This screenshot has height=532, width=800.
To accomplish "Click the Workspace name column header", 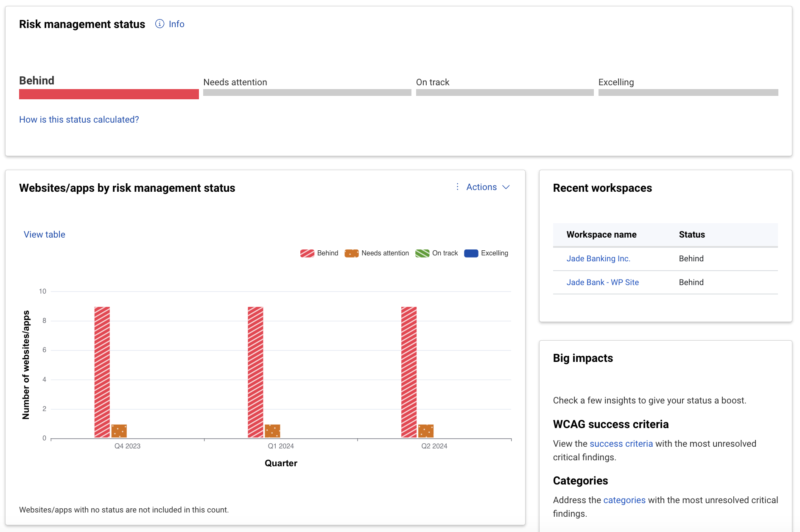I will coord(601,235).
